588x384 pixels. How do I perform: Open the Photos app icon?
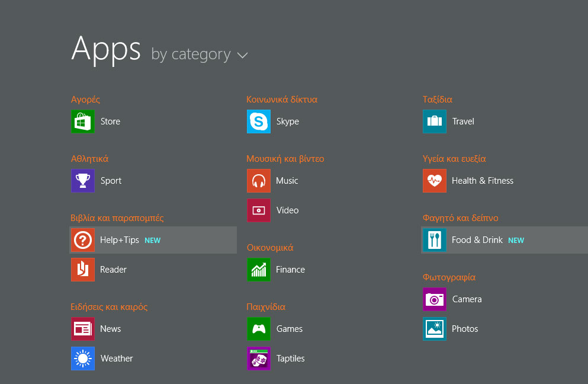click(435, 329)
